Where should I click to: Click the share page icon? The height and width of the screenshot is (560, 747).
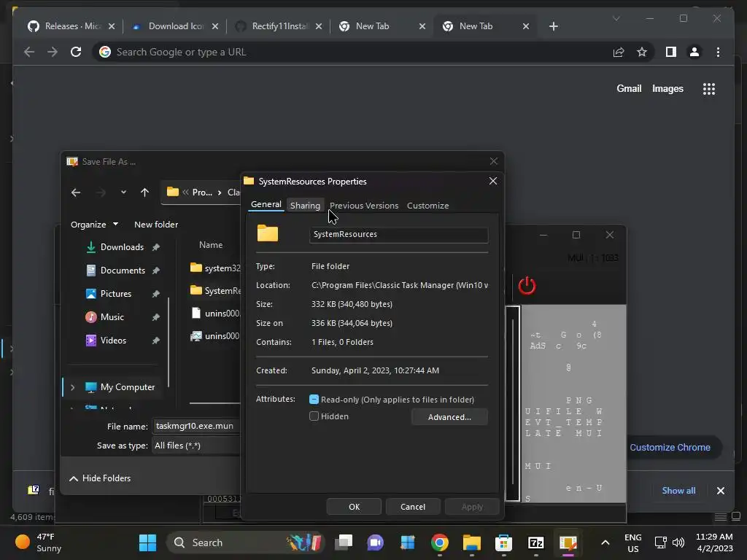pyautogui.click(x=619, y=52)
